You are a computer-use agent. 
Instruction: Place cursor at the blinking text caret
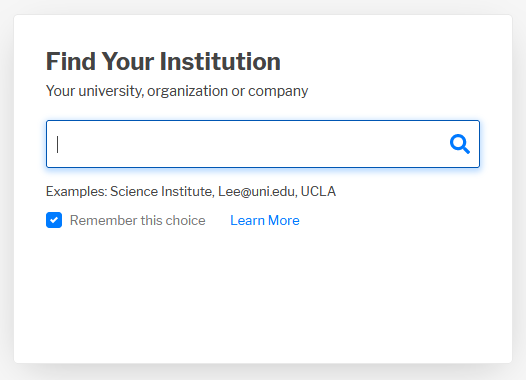[x=58, y=144]
